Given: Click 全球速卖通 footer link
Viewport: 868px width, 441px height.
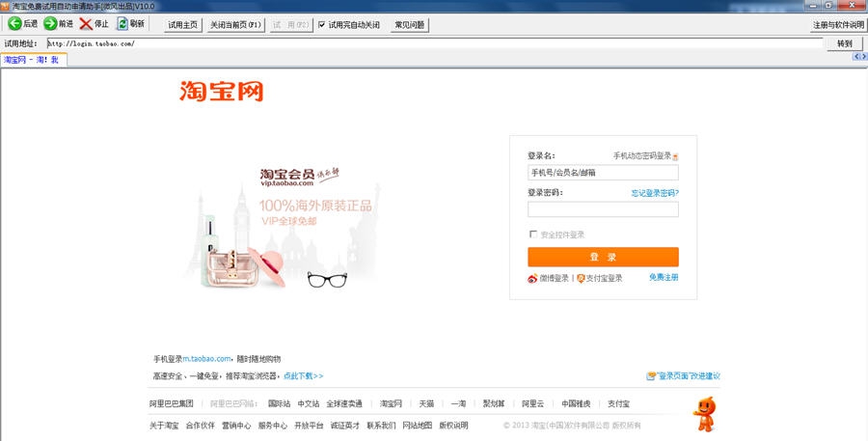Looking at the screenshot, I should point(344,403).
